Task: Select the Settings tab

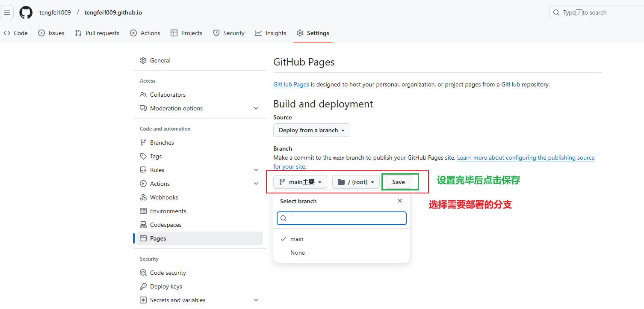Action: click(x=313, y=33)
